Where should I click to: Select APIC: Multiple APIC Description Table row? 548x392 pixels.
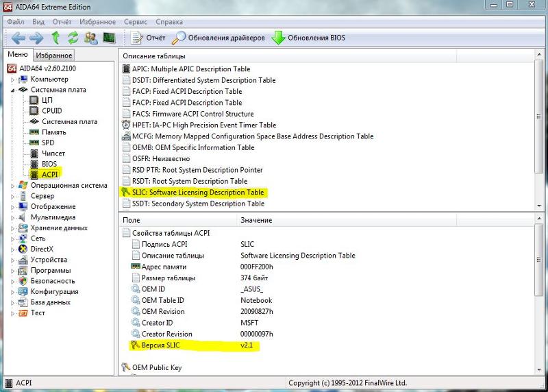pos(191,69)
